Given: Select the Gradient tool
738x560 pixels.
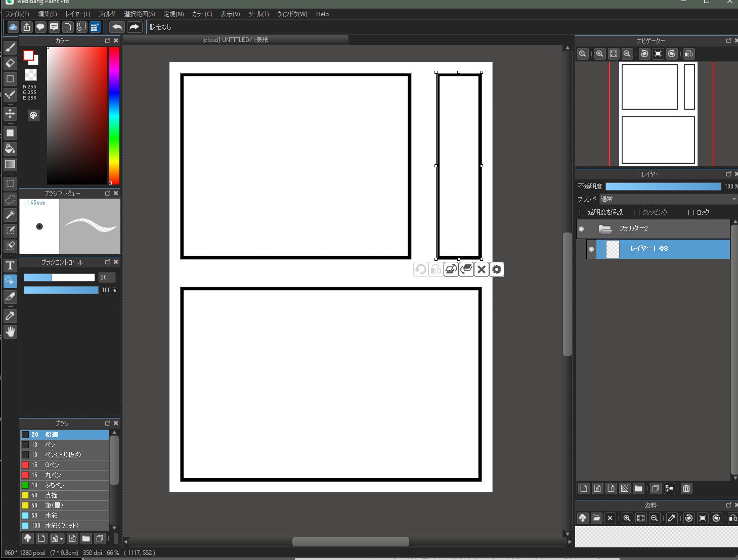Looking at the screenshot, I should [x=10, y=164].
